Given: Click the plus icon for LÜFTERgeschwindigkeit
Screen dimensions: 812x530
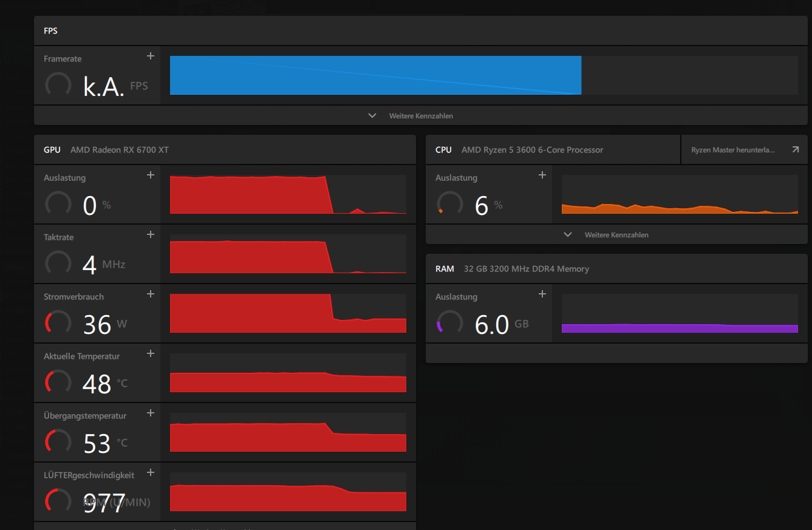Looking at the screenshot, I should tap(151, 473).
